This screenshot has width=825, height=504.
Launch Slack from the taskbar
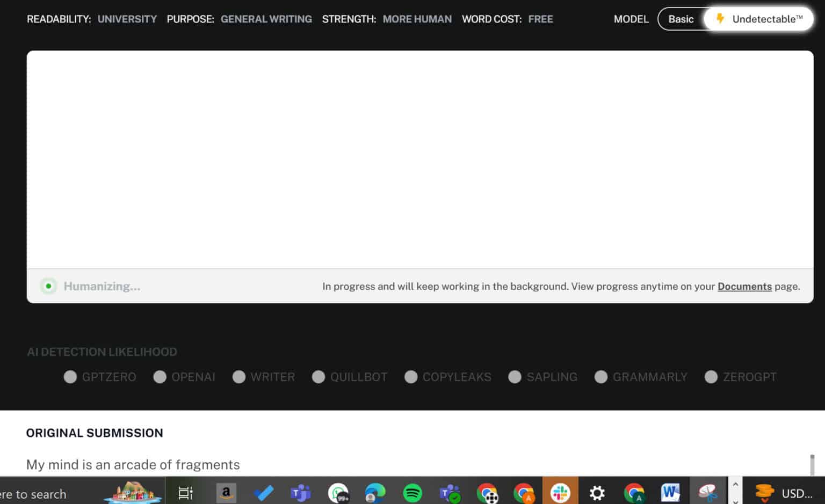tap(560, 493)
